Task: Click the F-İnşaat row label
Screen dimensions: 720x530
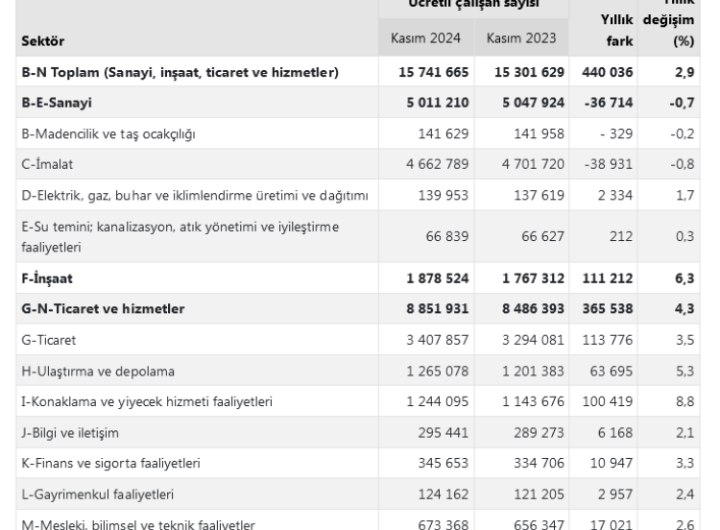Action: (50, 281)
